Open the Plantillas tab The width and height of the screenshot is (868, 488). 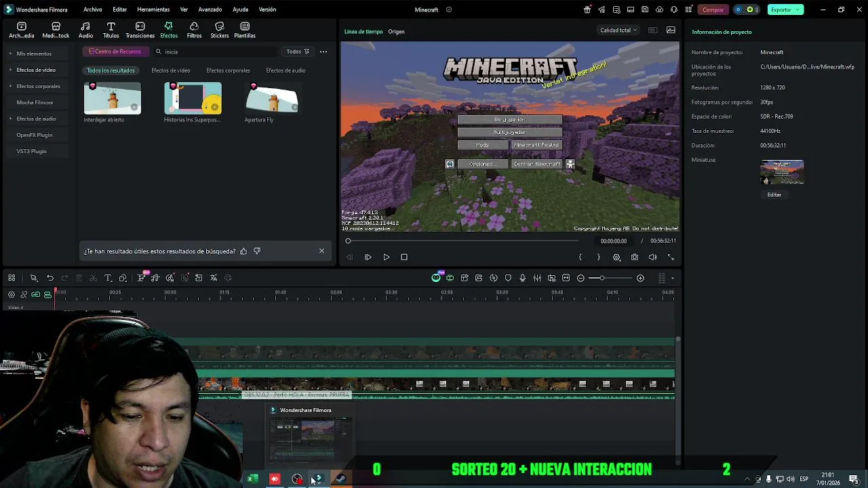click(x=245, y=30)
